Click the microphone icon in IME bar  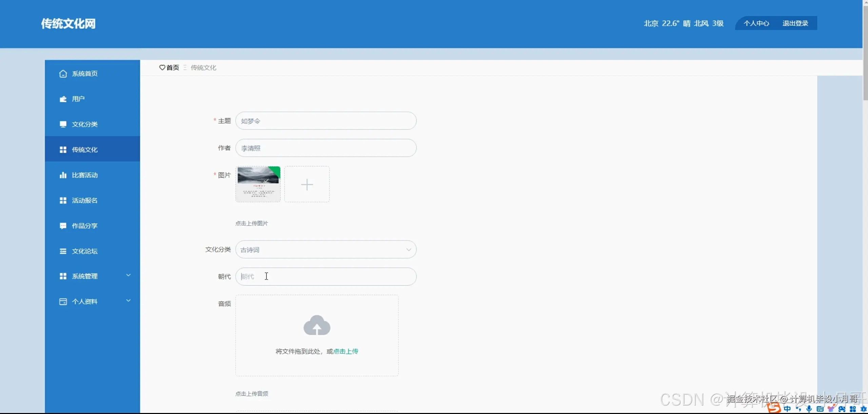pos(809,409)
